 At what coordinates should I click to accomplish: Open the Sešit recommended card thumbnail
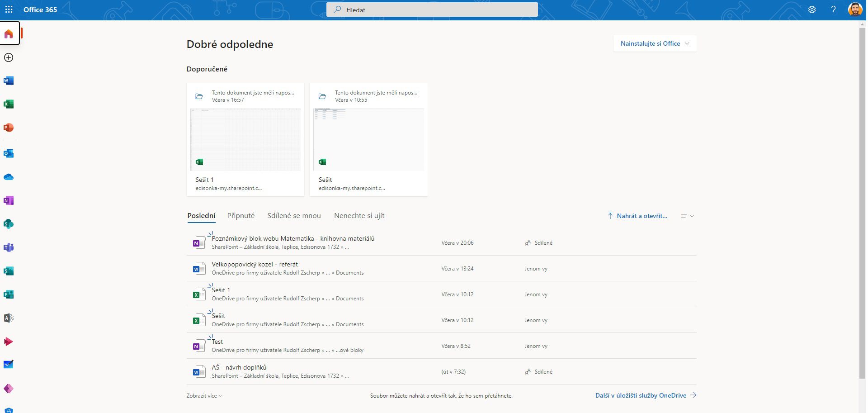[x=368, y=140]
